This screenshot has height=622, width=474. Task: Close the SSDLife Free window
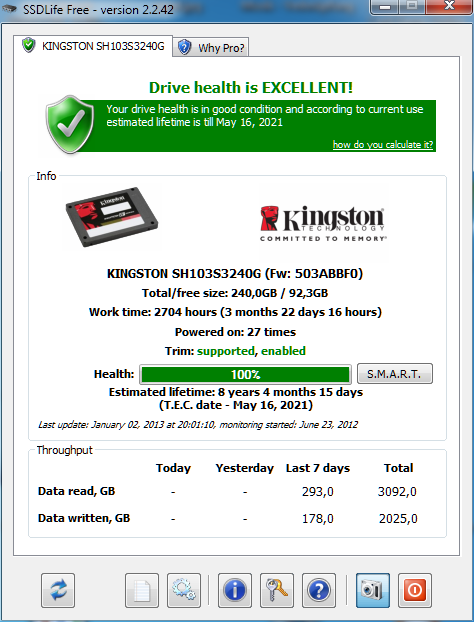click(449, 6)
